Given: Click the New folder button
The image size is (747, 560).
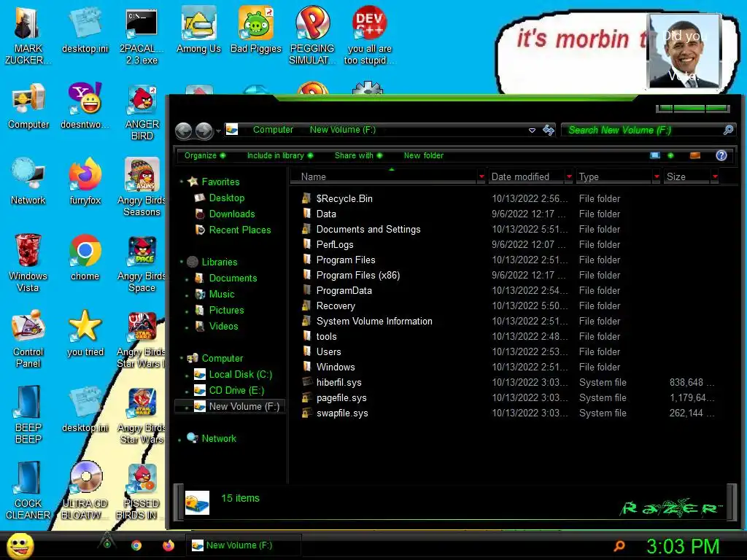Looking at the screenshot, I should [x=424, y=155].
